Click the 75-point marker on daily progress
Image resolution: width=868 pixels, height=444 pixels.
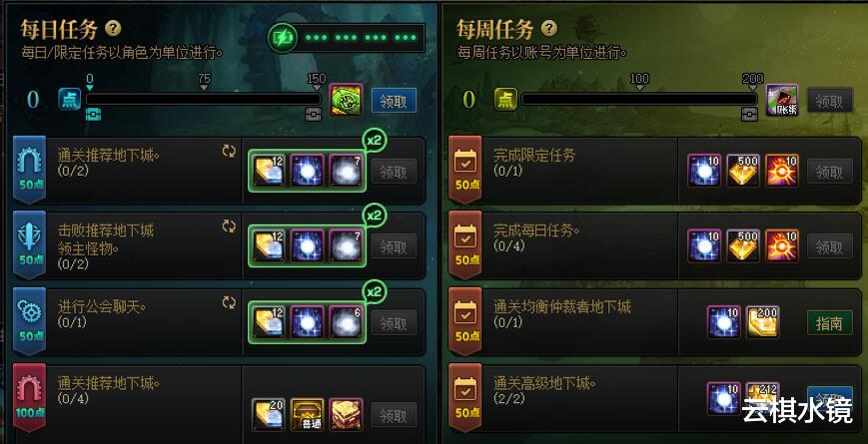click(x=205, y=82)
